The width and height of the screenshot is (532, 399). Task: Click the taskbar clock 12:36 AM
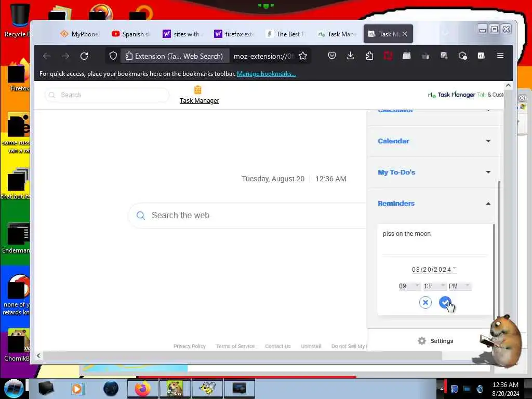click(505, 385)
